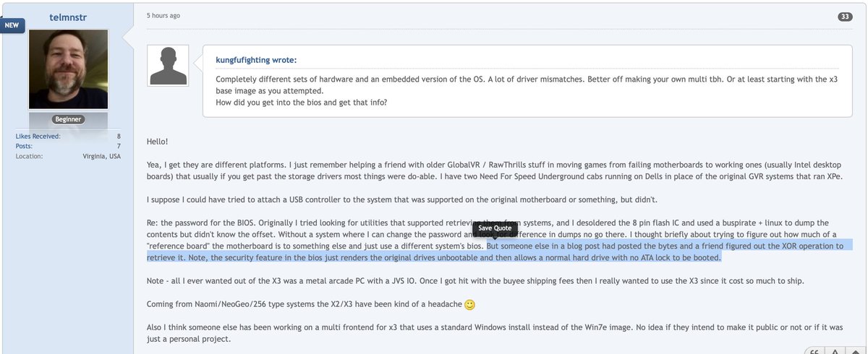
Task: Open the 'kungfufighting wrote:' quote link
Action: [256, 60]
